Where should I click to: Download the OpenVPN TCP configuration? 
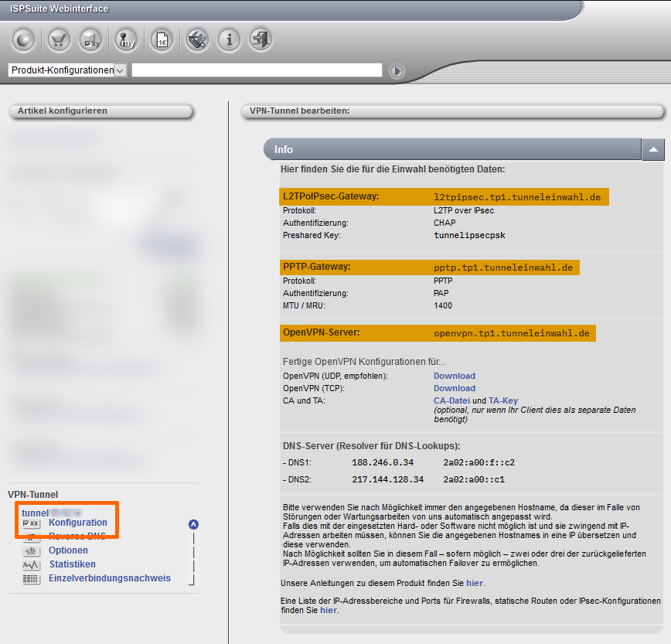click(454, 389)
